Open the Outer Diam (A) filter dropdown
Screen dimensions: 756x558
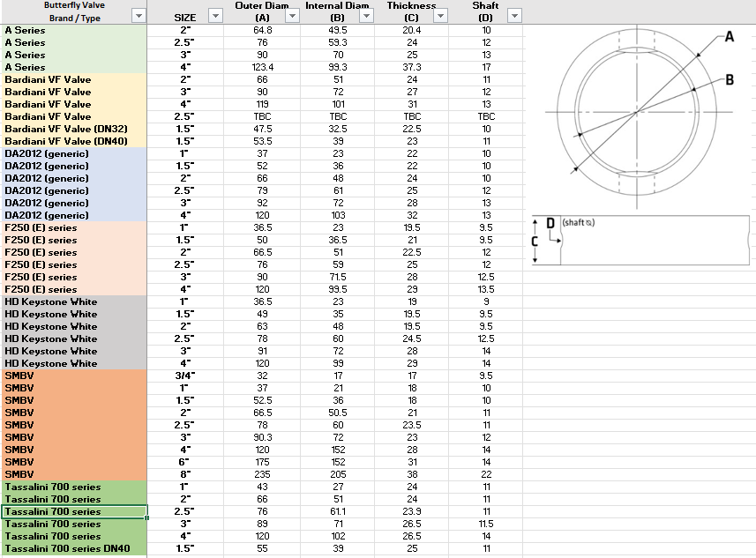(292, 16)
